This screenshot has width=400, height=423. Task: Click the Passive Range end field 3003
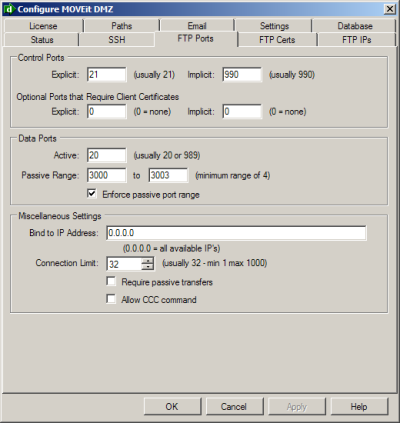point(168,175)
